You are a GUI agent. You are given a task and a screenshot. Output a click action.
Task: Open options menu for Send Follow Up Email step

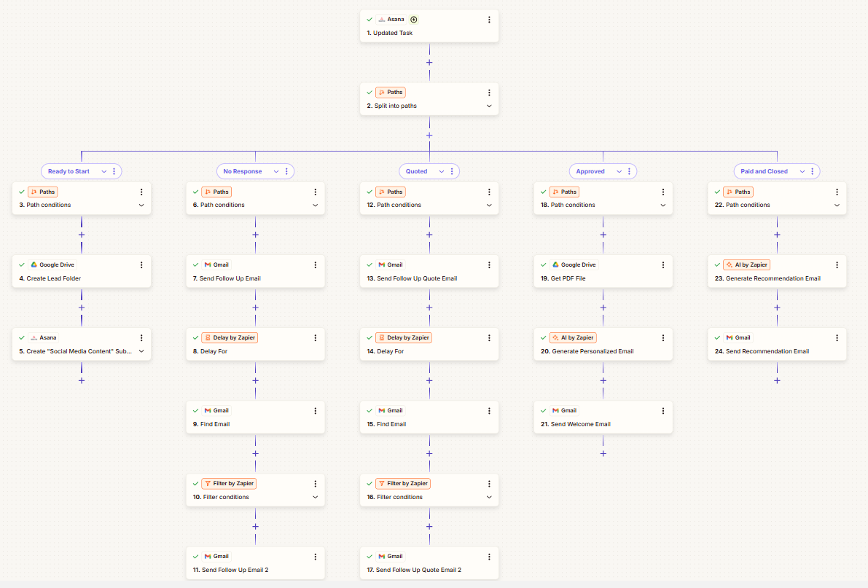pyautogui.click(x=315, y=265)
